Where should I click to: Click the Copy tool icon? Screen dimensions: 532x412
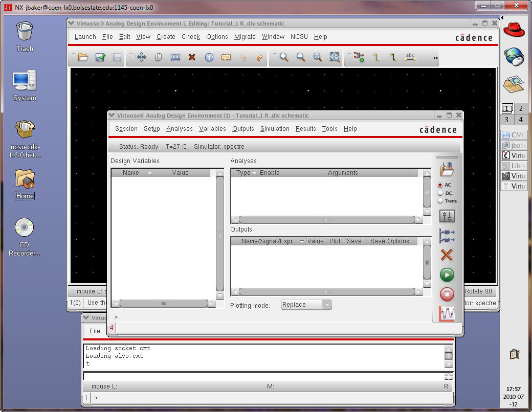(x=159, y=57)
